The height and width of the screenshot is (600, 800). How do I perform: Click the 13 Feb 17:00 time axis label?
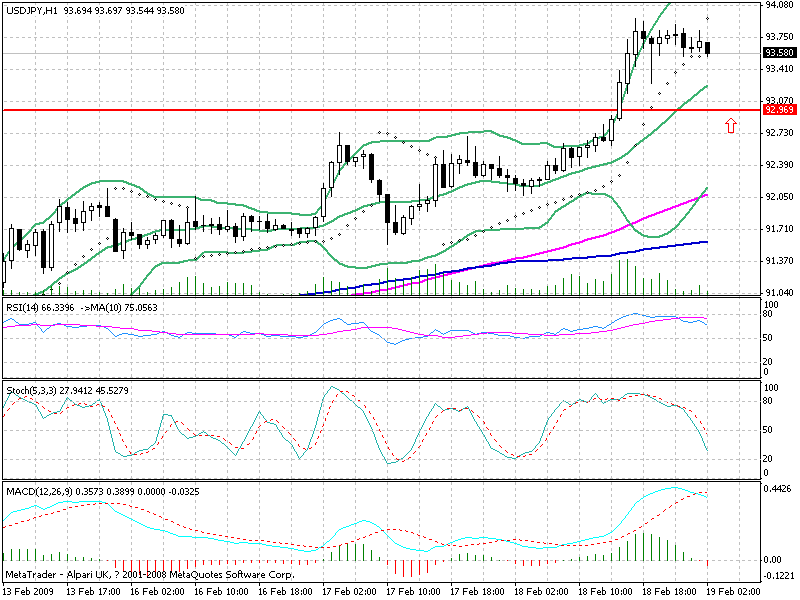(x=94, y=591)
